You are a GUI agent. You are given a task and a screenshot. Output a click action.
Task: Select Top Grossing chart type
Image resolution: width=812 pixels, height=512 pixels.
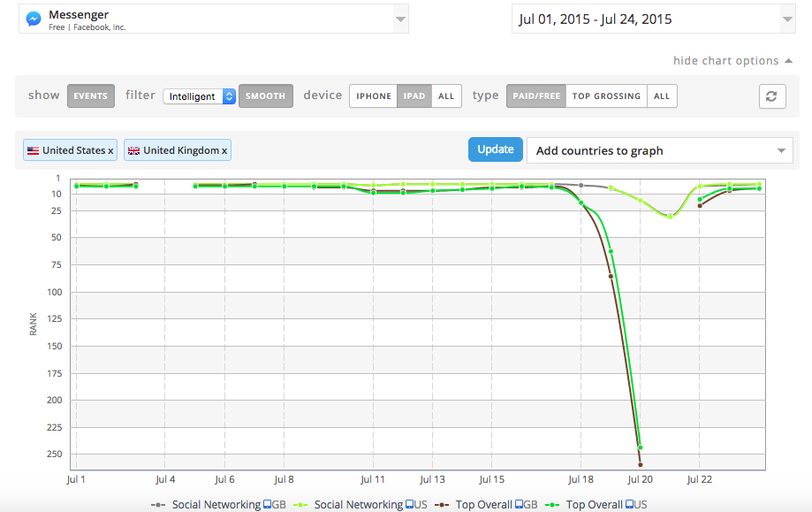606,96
